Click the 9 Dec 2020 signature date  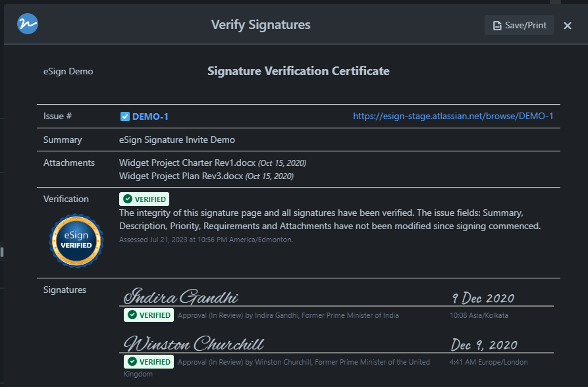483,298
